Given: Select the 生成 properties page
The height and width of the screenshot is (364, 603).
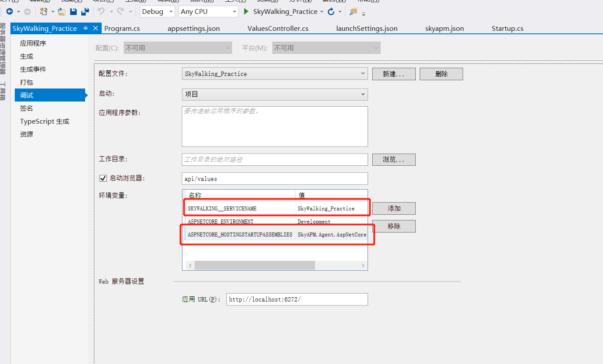Looking at the screenshot, I should point(50,56).
